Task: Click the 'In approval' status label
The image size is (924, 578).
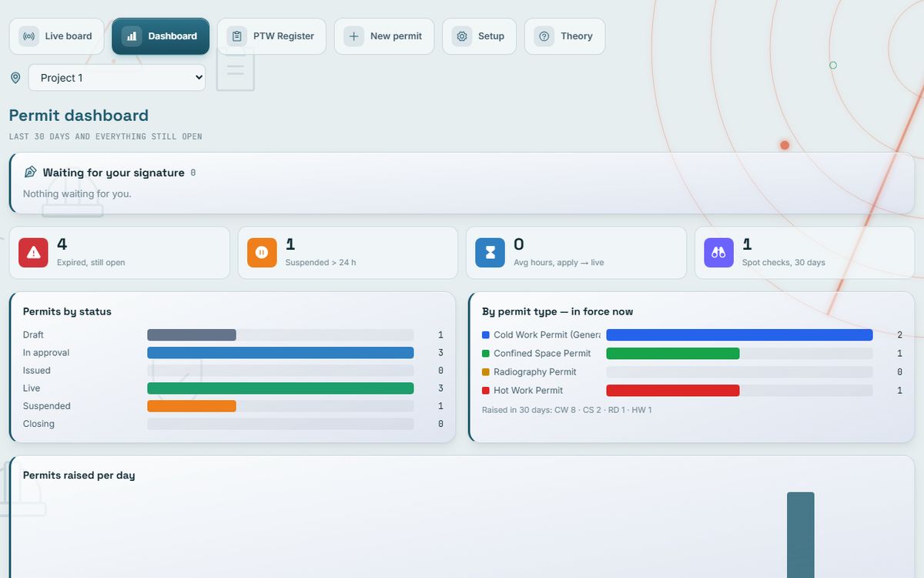Action: click(46, 353)
